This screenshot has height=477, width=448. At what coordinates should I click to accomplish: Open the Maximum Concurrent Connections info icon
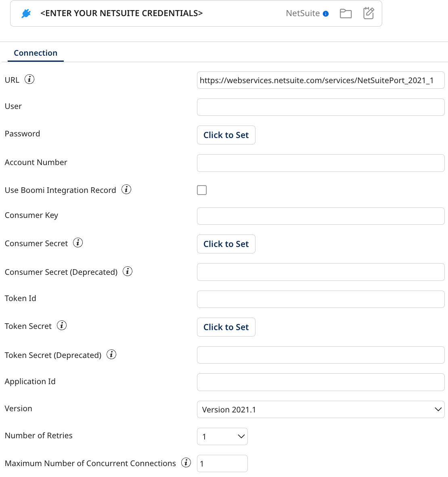186,462
